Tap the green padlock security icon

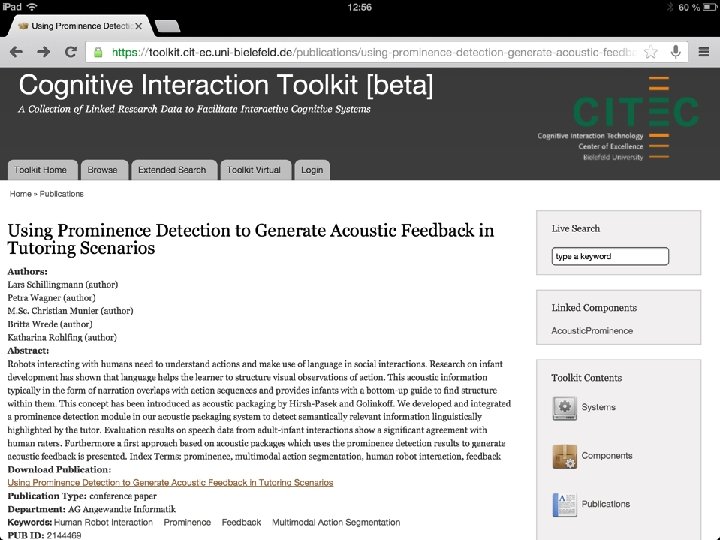pyautogui.click(x=98, y=52)
